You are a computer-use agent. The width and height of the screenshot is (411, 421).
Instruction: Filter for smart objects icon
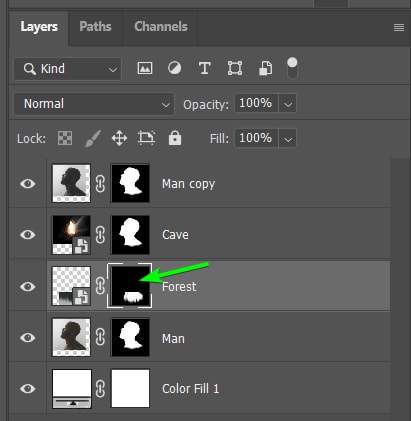[266, 68]
